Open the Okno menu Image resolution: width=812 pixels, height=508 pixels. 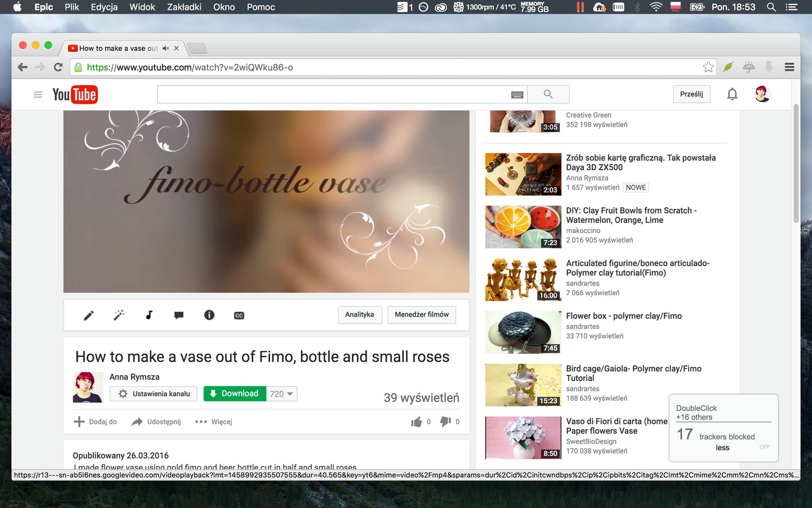tap(224, 7)
